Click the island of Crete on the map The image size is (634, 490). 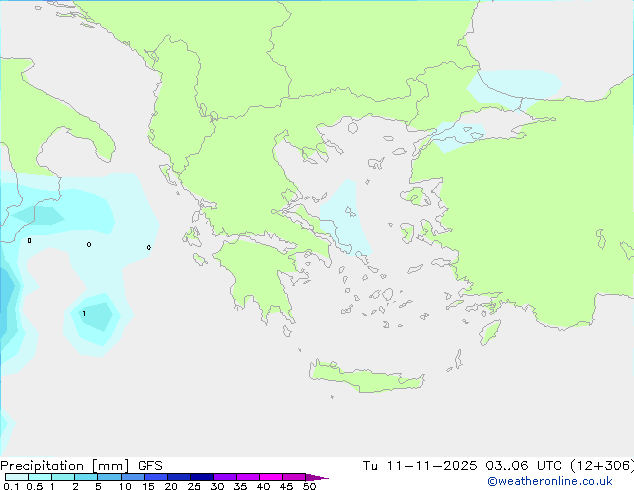click(x=366, y=377)
